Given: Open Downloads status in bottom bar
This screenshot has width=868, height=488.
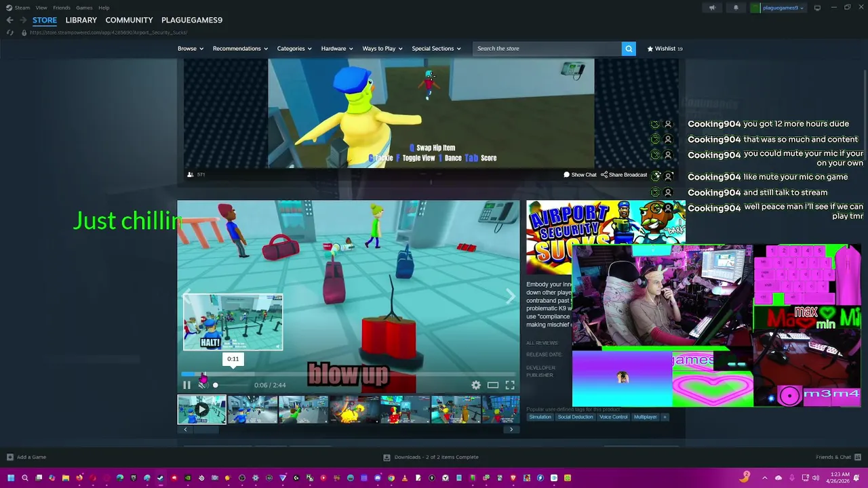Looking at the screenshot, I should point(431,457).
